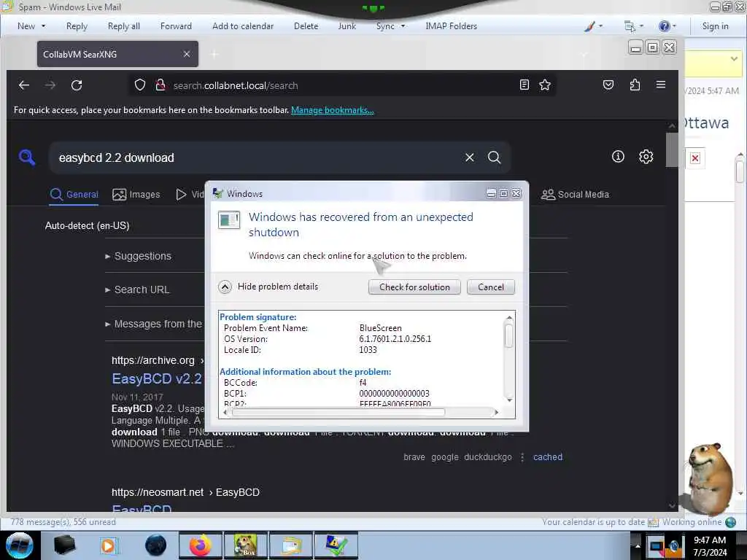Show hidden tray icons arrow
Viewport: 747px width, 560px height.
pyautogui.click(x=638, y=546)
